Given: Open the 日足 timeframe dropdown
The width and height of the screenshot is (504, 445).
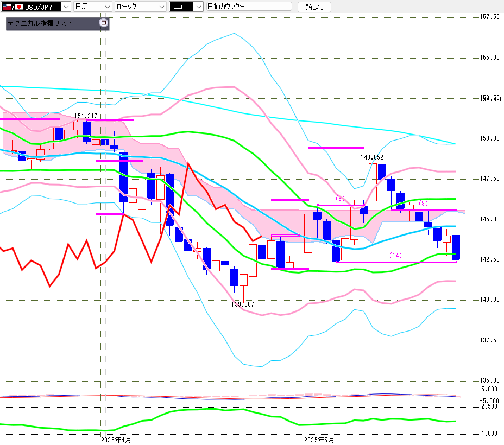Looking at the screenshot, I should 92,7.
